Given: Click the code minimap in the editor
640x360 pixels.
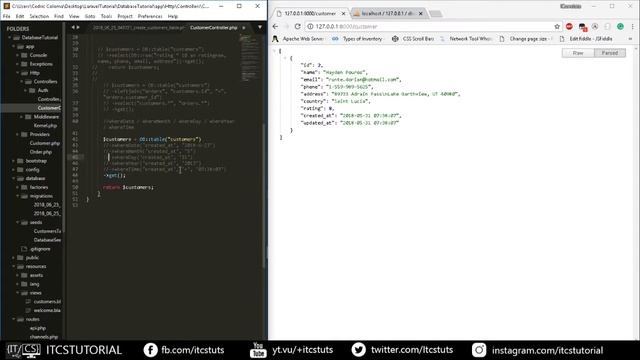Looking at the screenshot, I should coord(249,57).
